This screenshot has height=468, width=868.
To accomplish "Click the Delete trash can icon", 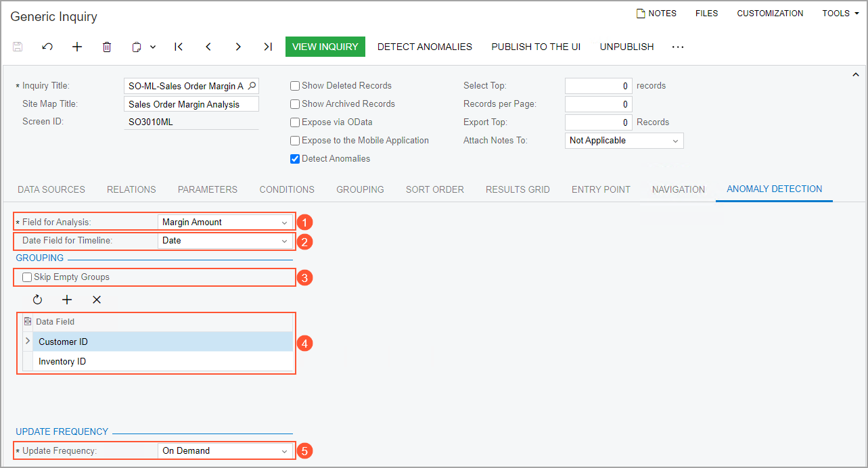I will pyautogui.click(x=107, y=47).
